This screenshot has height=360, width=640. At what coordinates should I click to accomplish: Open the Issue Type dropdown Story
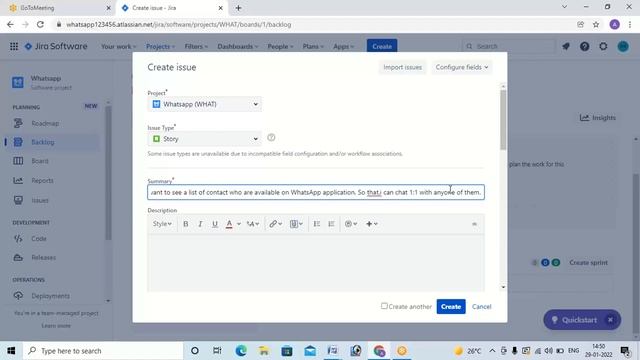pos(204,139)
